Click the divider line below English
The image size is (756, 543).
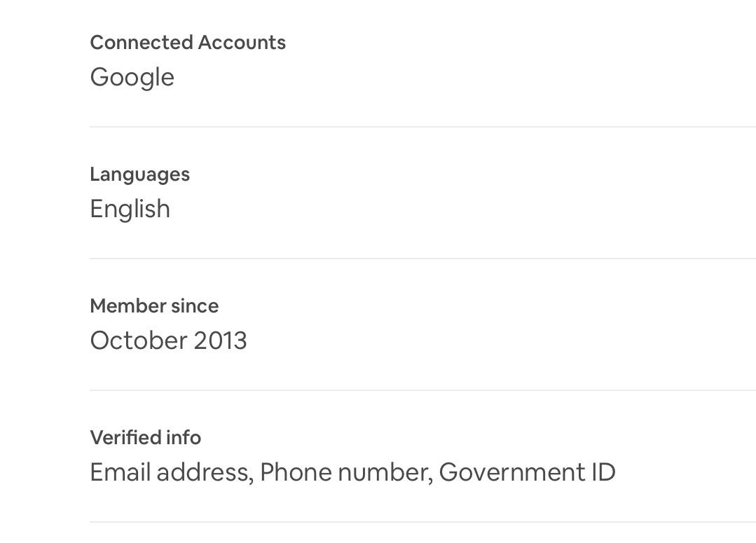click(x=422, y=259)
